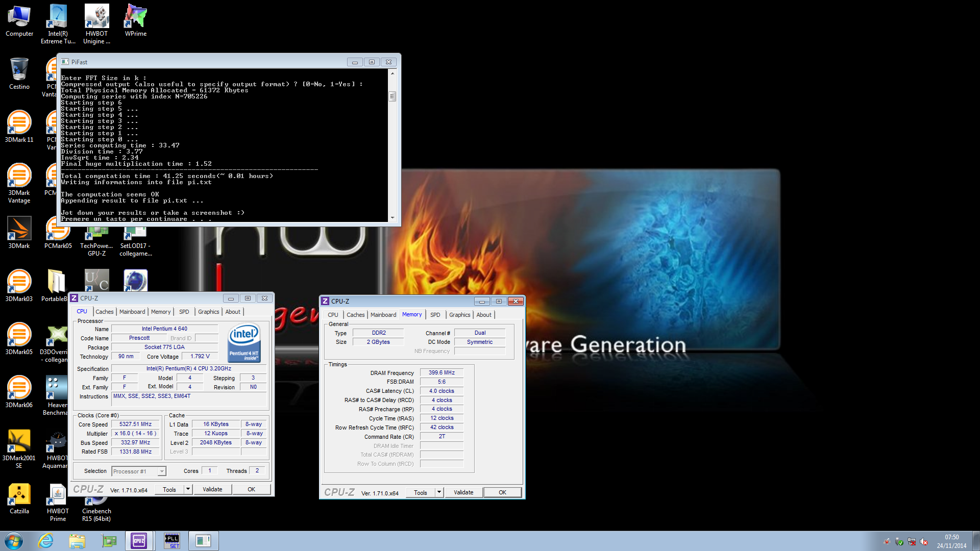Image resolution: width=980 pixels, height=551 pixels.
Task: Open PCMark05 desktop shortcut
Action: pyautogui.click(x=58, y=239)
